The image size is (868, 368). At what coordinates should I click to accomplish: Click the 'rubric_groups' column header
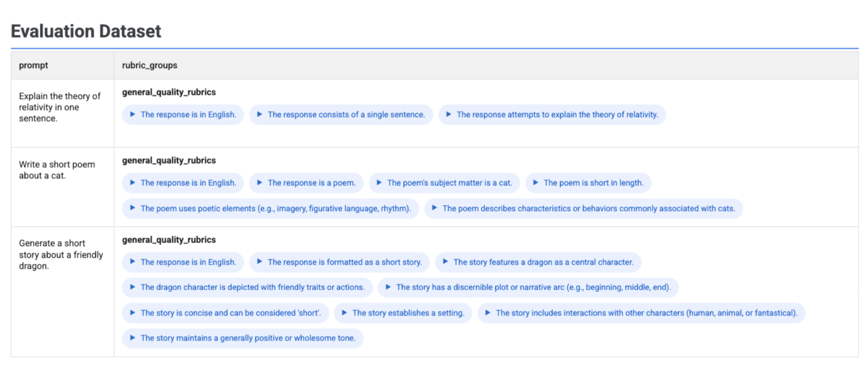pos(150,66)
